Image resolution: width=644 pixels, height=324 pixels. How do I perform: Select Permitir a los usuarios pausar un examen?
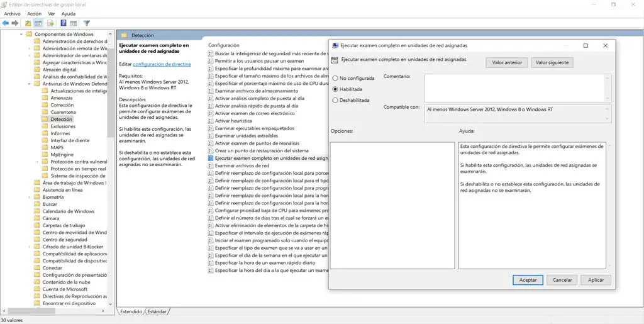(x=259, y=61)
